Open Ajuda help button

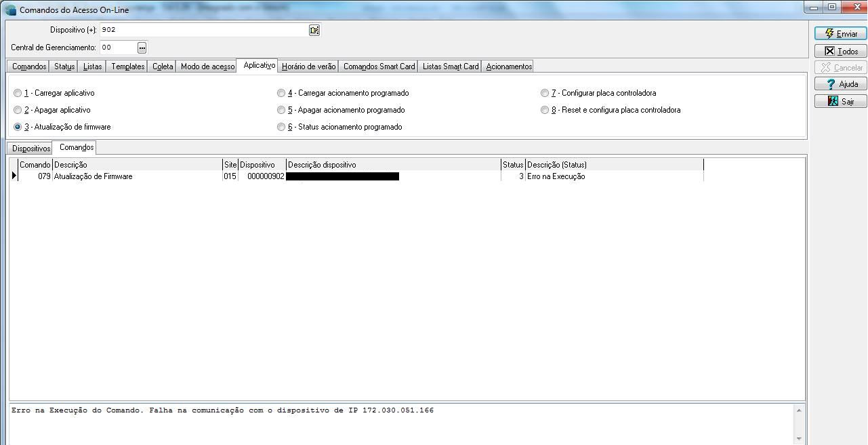click(840, 84)
